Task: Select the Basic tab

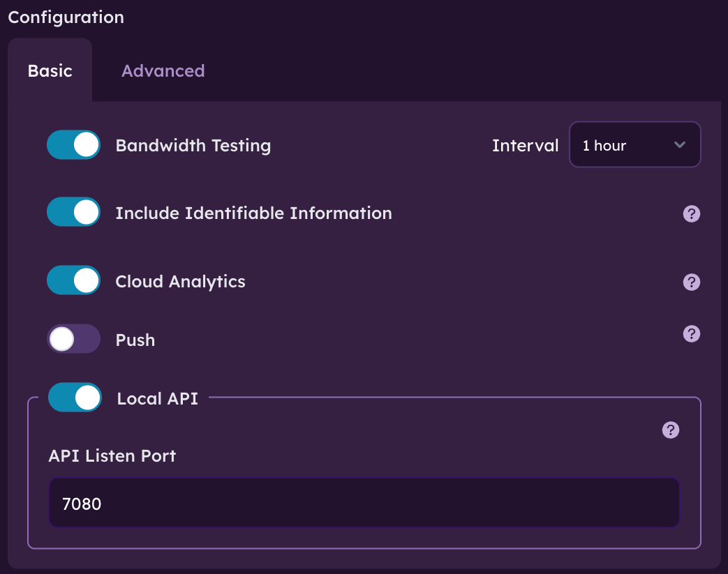Action: pyautogui.click(x=50, y=71)
